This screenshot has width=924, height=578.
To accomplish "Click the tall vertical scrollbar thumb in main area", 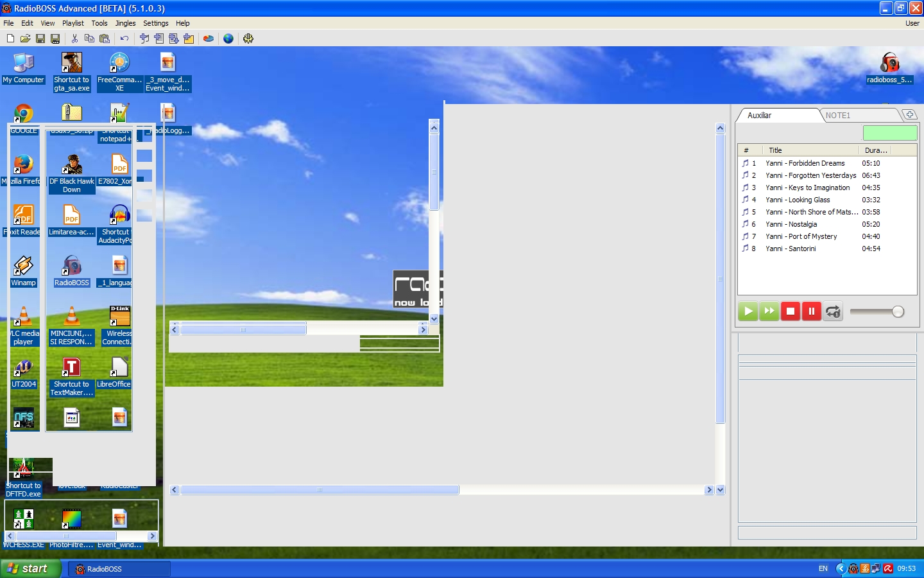I will click(720, 279).
